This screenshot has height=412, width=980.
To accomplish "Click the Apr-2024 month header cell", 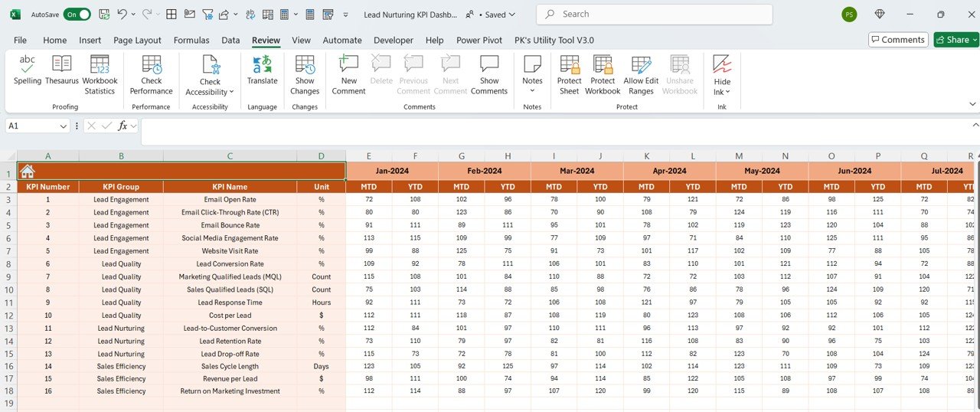I will [669, 172].
